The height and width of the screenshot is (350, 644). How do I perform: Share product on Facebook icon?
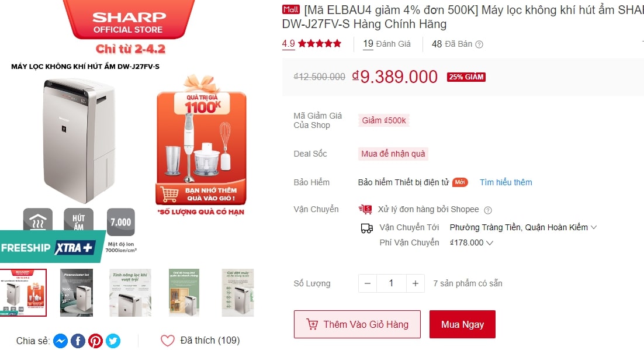pos(78,341)
